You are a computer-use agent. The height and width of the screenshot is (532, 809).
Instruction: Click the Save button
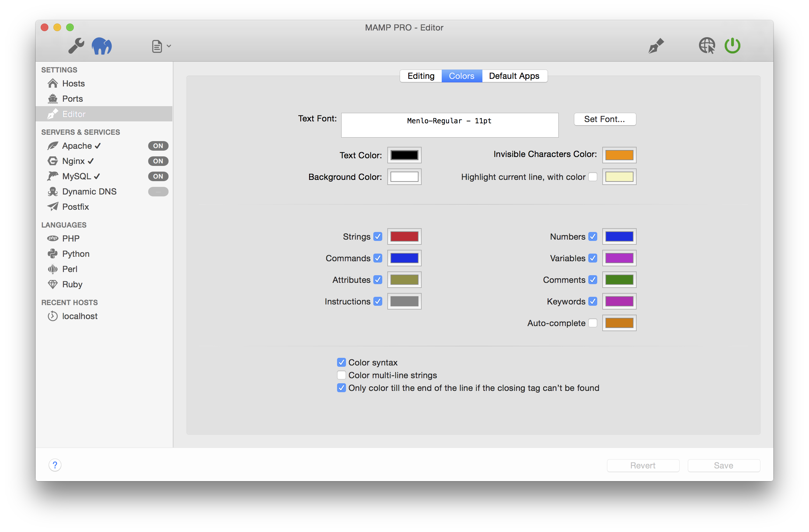(724, 465)
